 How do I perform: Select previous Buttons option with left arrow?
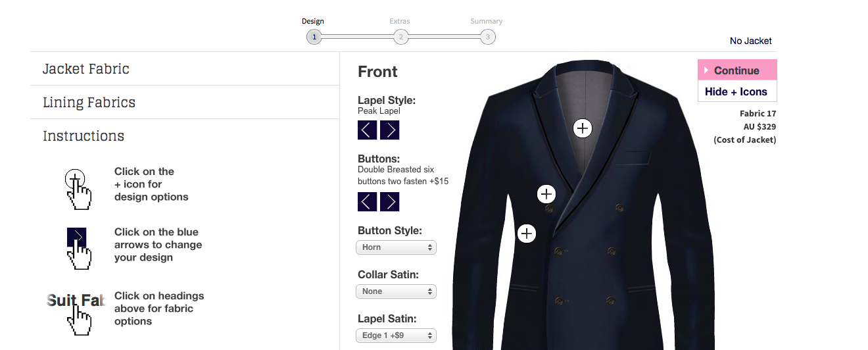[367, 201]
